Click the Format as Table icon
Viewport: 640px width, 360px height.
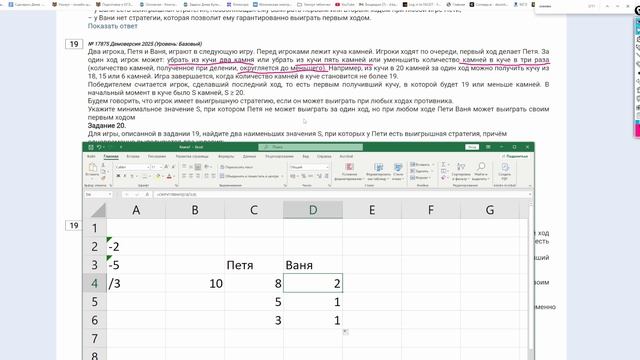tap(378, 167)
